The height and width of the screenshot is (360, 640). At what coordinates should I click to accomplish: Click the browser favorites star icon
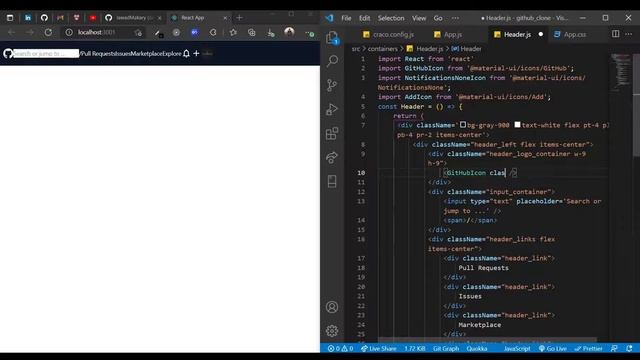click(x=233, y=32)
